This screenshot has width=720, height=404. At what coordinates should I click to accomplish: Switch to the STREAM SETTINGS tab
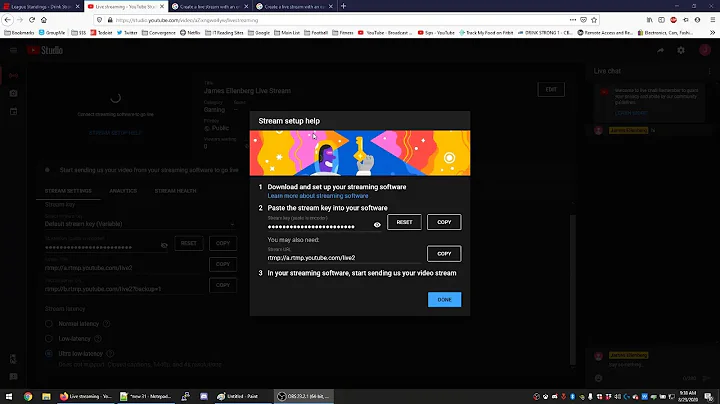click(x=68, y=191)
